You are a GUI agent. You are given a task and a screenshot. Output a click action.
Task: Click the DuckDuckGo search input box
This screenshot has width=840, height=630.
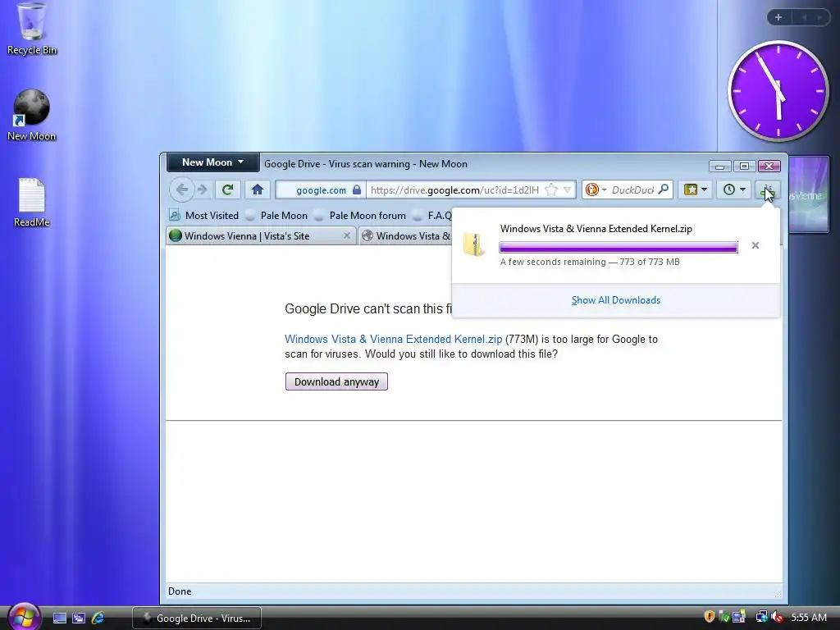[632, 189]
